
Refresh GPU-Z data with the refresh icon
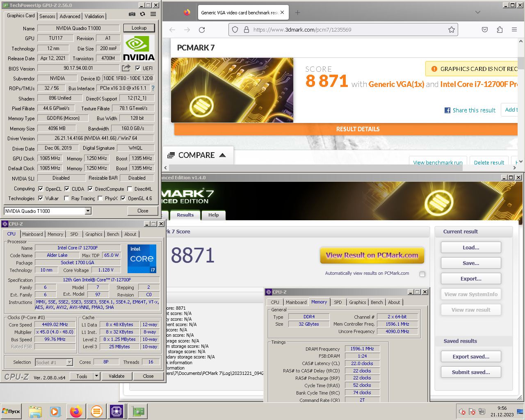pyautogui.click(x=142, y=14)
